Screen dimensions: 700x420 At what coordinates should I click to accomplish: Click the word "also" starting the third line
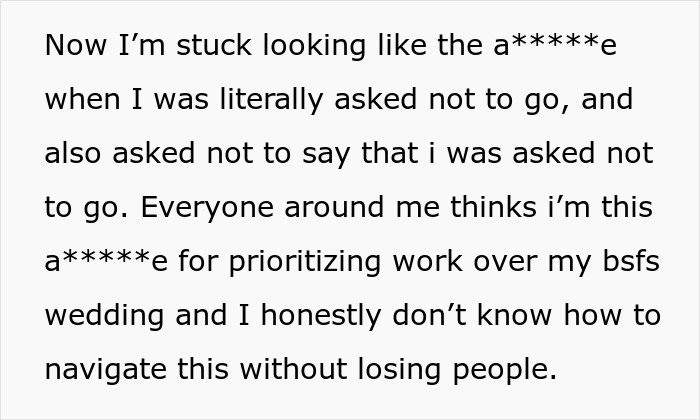point(72,155)
